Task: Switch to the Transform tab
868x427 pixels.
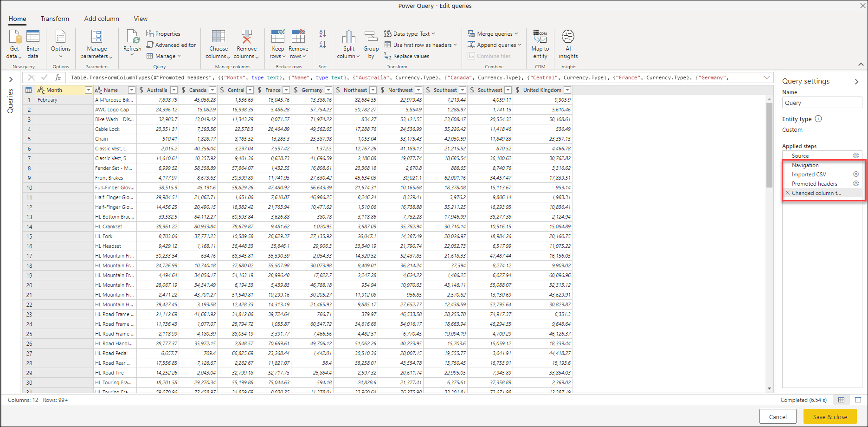Action: point(55,19)
